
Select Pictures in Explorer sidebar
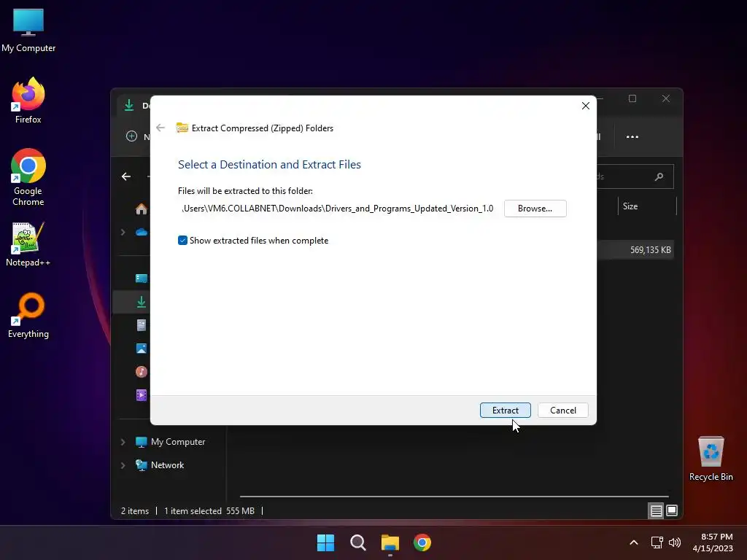tap(141, 348)
